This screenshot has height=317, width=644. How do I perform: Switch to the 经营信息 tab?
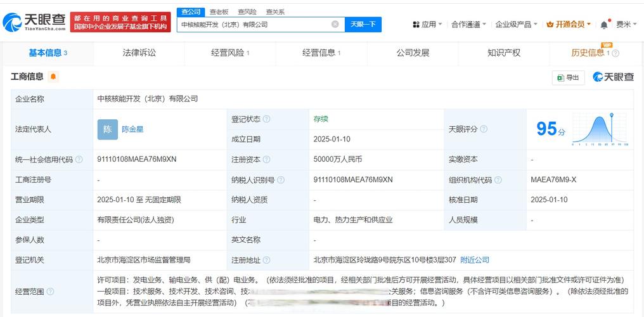(321, 53)
